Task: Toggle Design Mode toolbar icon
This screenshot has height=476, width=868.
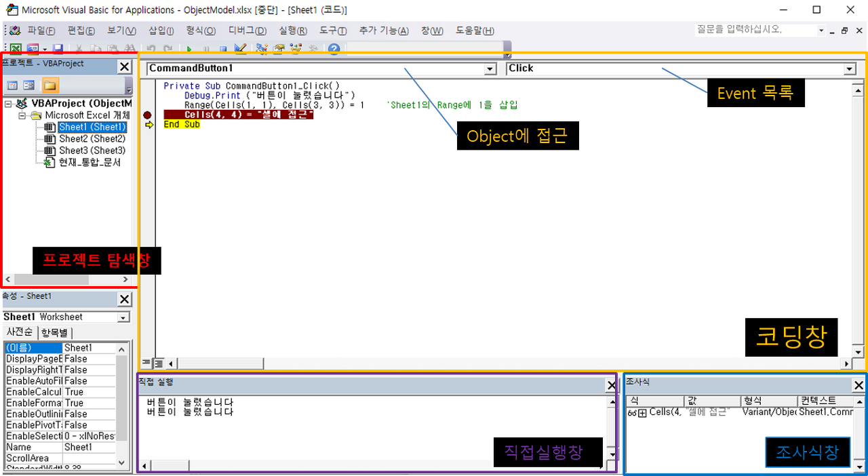Action: coord(240,49)
